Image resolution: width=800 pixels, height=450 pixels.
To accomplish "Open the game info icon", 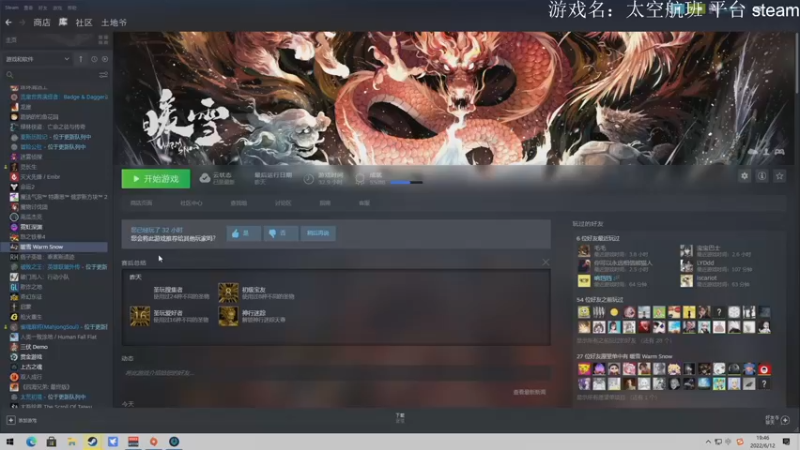I will point(762,176).
